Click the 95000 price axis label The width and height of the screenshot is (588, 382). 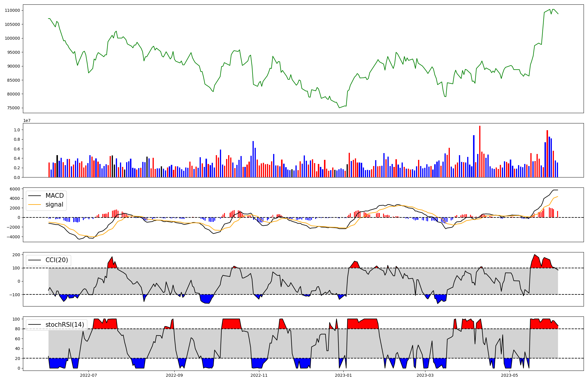click(14, 52)
